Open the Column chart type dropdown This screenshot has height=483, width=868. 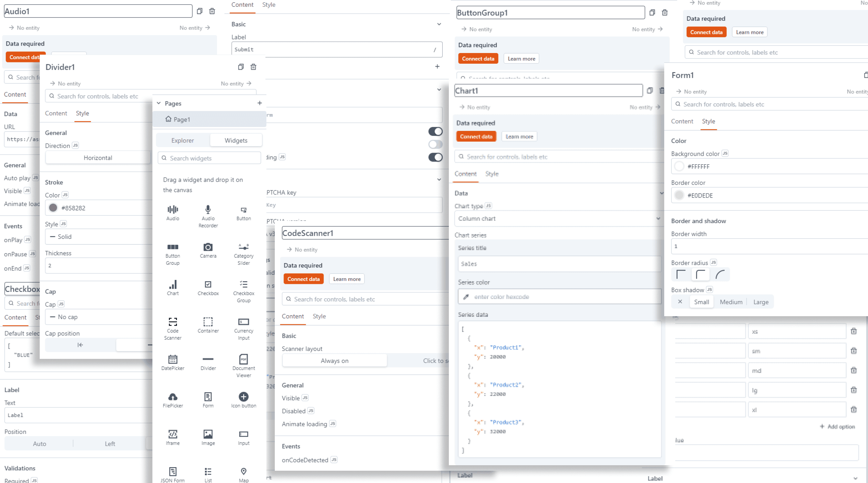[558, 219]
